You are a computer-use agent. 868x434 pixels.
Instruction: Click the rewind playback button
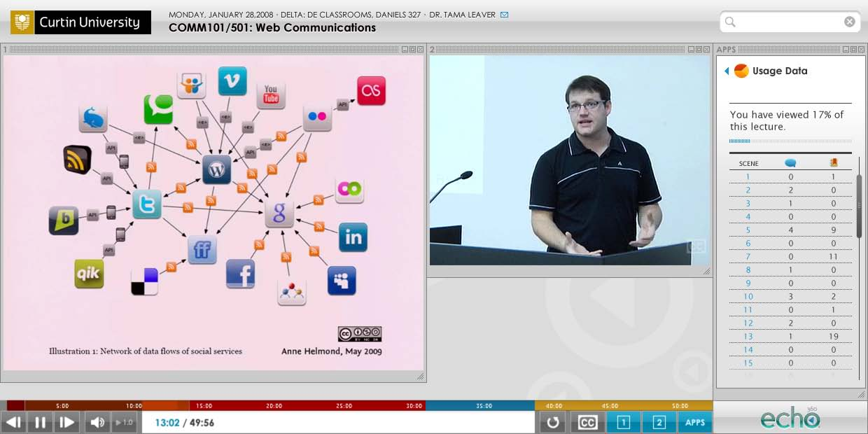point(13,422)
